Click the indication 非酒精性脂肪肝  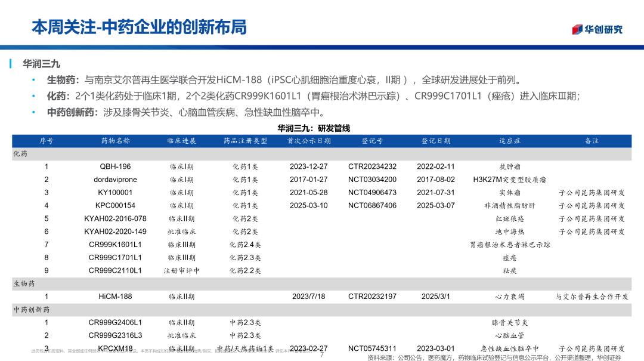(x=510, y=206)
